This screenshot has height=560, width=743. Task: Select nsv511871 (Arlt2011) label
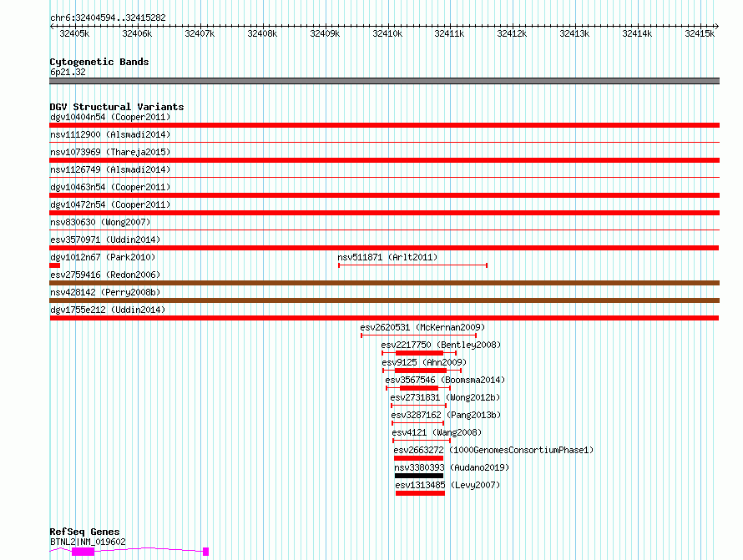point(387,257)
